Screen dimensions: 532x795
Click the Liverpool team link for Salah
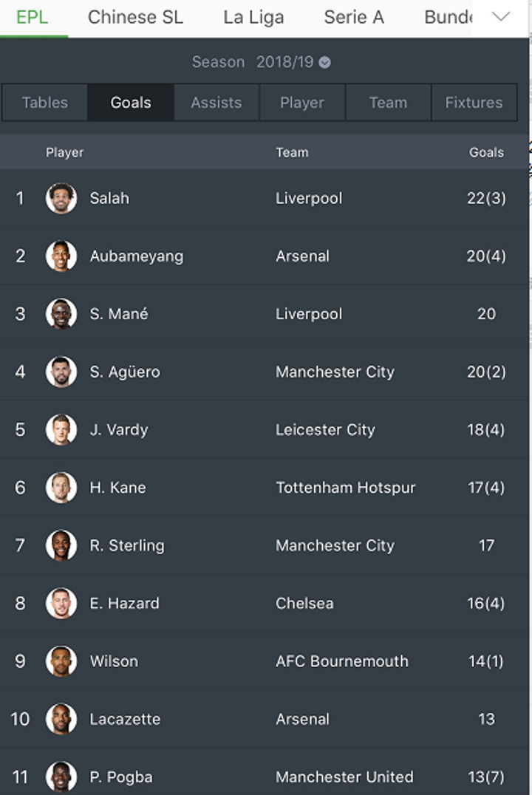309,198
